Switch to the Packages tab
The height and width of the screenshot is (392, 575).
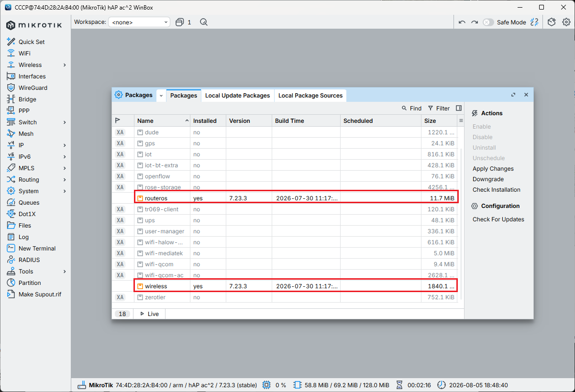pos(184,95)
